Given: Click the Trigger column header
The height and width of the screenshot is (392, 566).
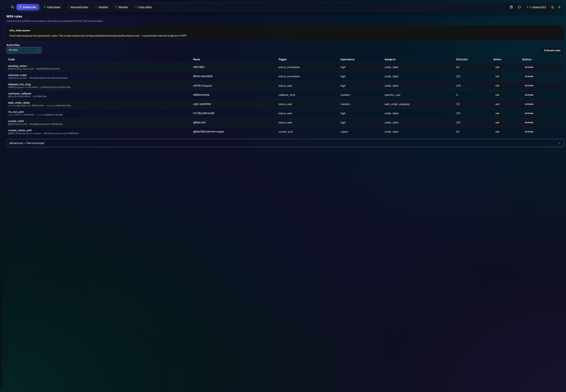Looking at the screenshot, I should (282, 59).
